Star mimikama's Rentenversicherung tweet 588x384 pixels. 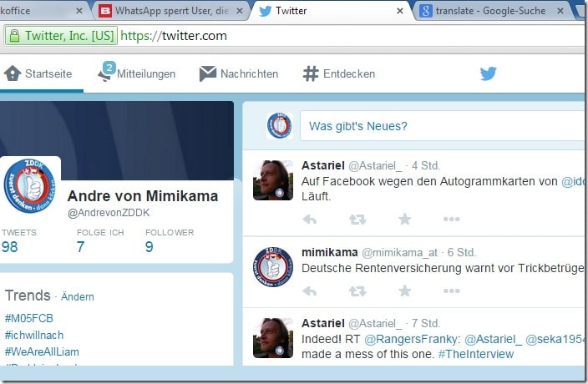coord(405,291)
